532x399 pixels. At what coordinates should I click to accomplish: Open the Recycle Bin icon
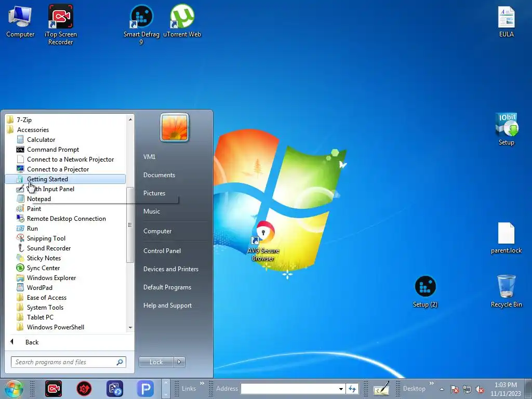[506, 291]
